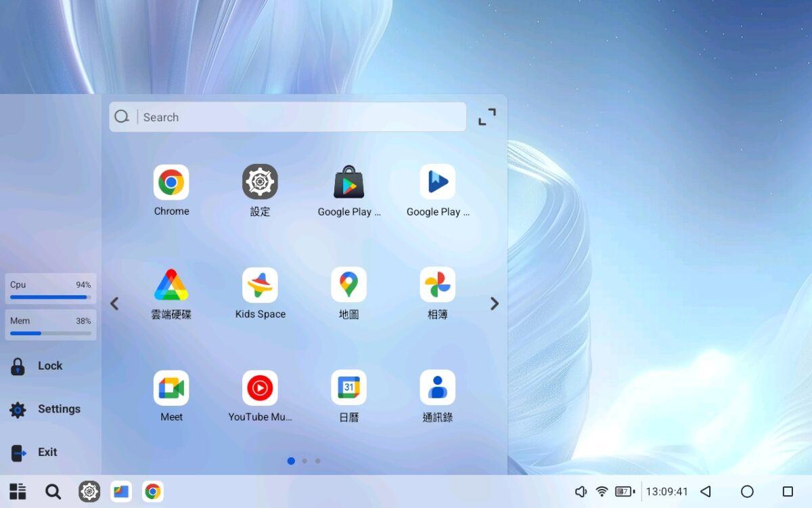Go to the next app page arrow
Screen dimensions: 812x508
494,304
